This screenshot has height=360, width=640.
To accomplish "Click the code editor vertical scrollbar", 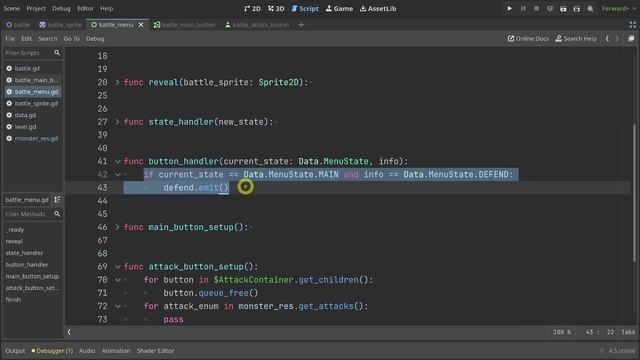I will click(x=634, y=193).
